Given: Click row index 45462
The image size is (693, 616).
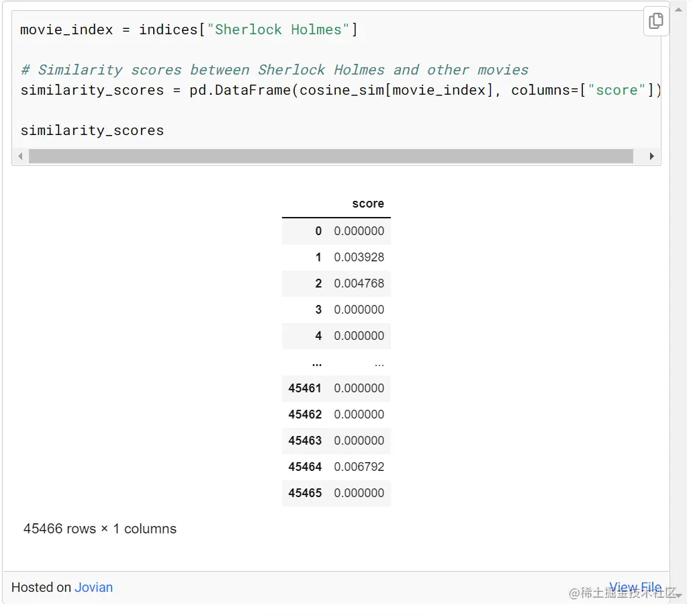Looking at the screenshot, I should pyautogui.click(x=305, y=414).
